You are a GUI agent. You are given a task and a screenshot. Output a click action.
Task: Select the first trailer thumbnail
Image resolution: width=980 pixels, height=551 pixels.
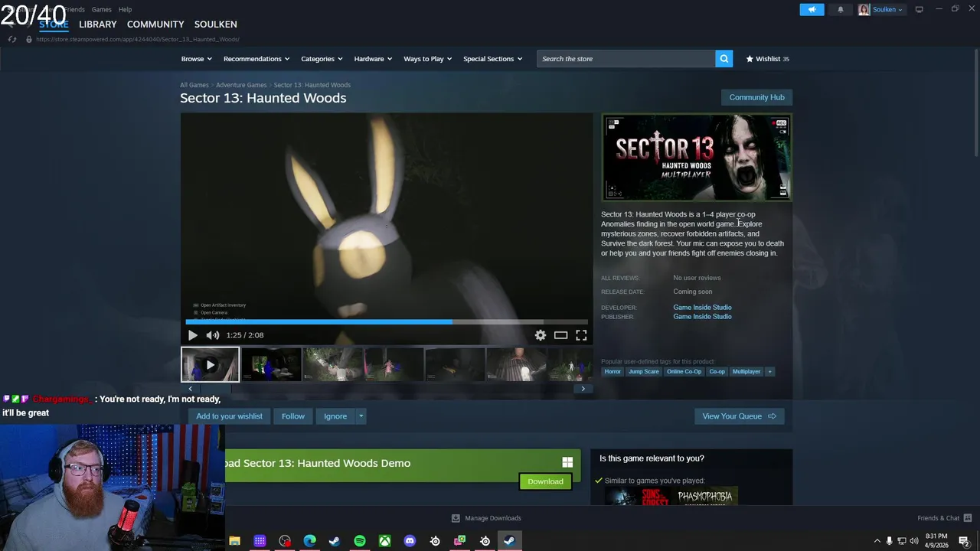pos(210,364)
